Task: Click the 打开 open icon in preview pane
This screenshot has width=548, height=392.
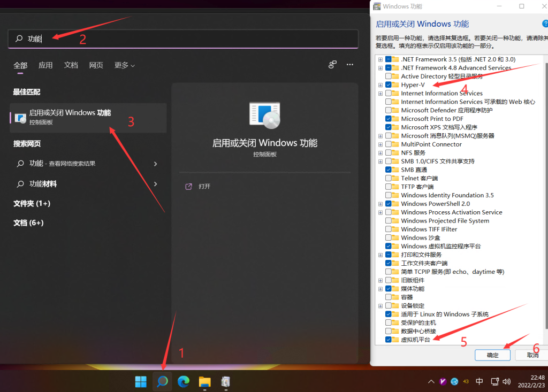Action: [188, 187]
